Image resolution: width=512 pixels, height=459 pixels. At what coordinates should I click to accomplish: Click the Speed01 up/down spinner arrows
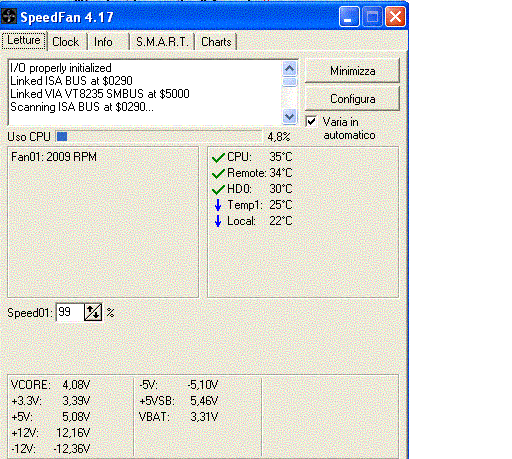tap(93, 313)
